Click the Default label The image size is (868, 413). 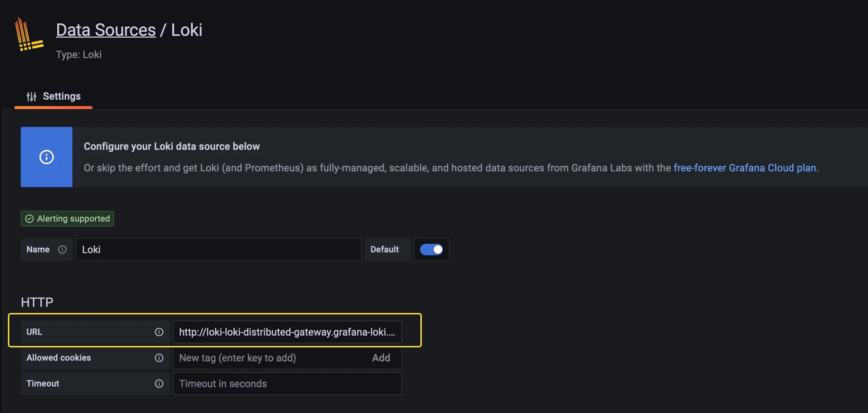point(385,250)
